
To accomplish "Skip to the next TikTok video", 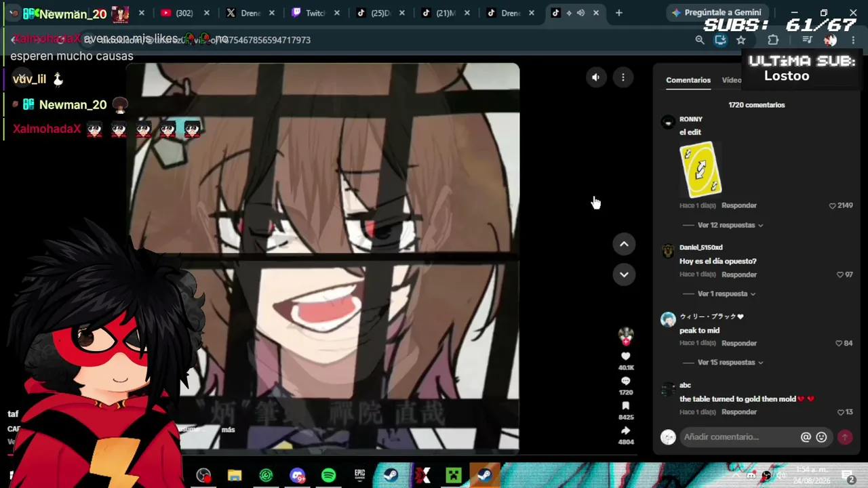I will tap(624, 274).
